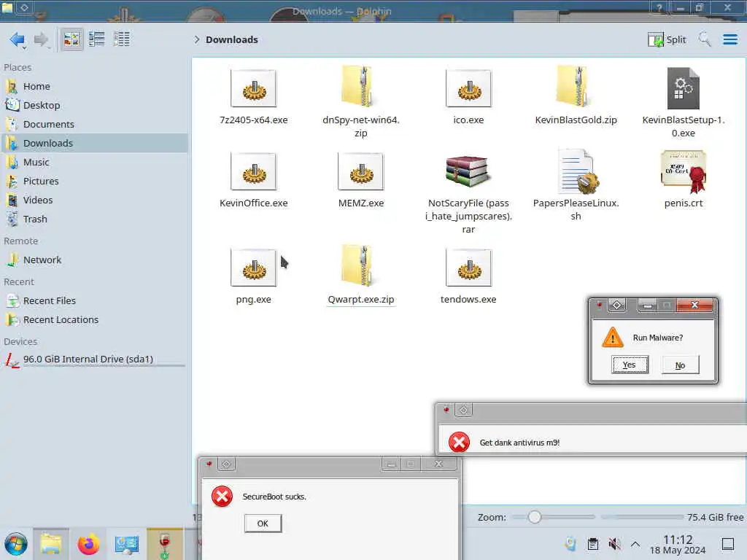Open system settings taskbar icon
The image size is (747, 560).
pyautogui.click(x=127, y=544)
